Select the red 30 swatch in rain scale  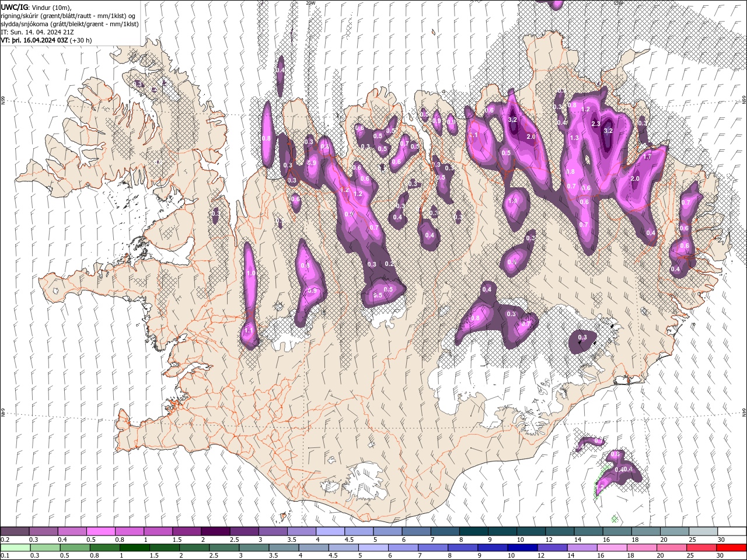731,548
